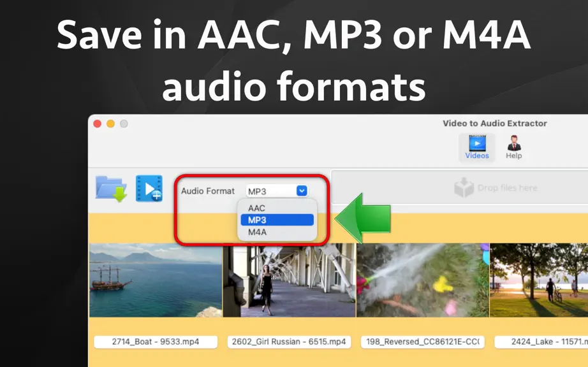Click the 198_Reversed filename field
The width and height of the screenshot is (588, 367).
click(x=423, y=342)
